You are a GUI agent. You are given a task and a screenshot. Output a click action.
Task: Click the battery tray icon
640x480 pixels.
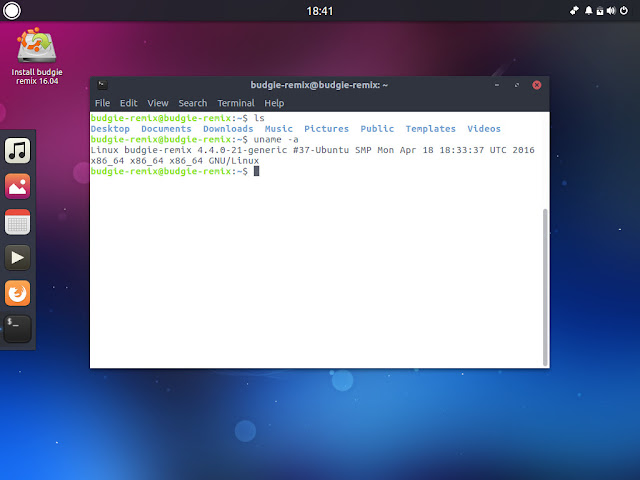point(600,11)
